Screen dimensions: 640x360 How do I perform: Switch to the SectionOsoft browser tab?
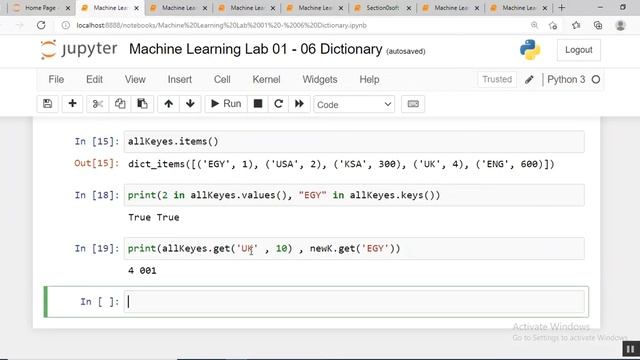[x=383, y=8]
